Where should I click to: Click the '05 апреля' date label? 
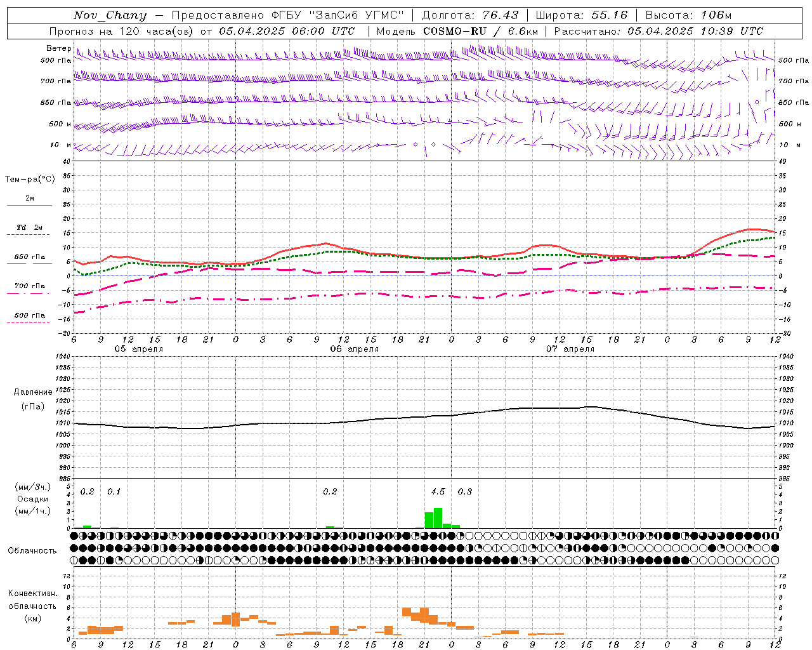click(138, 349)
